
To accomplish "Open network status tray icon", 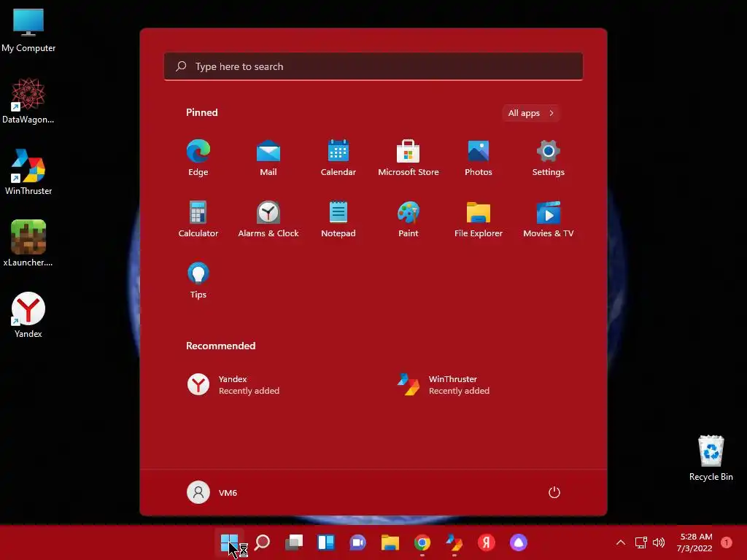I will 640,542.
